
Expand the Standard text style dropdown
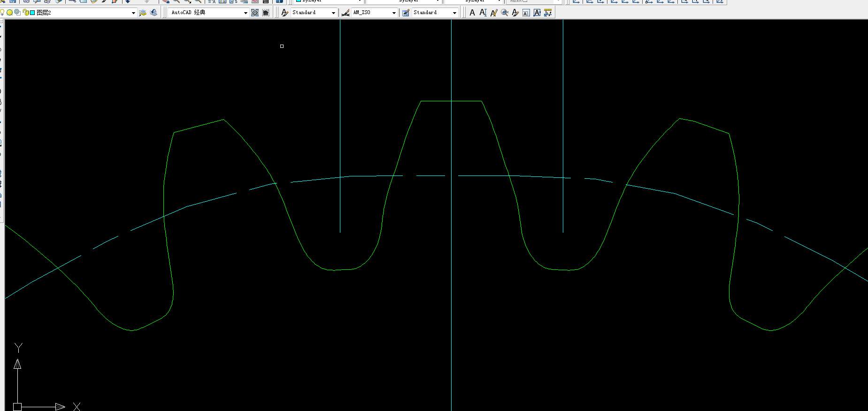pos(333,13)
